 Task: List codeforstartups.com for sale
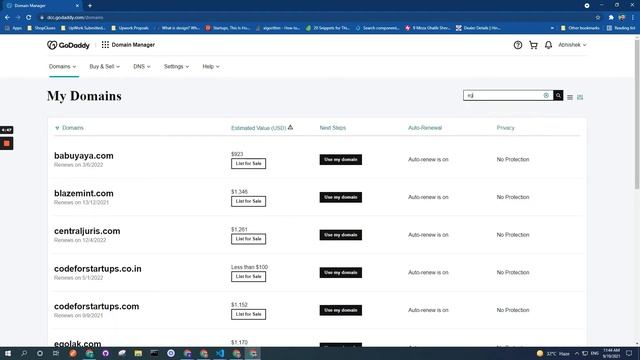[x=248, y=314]
